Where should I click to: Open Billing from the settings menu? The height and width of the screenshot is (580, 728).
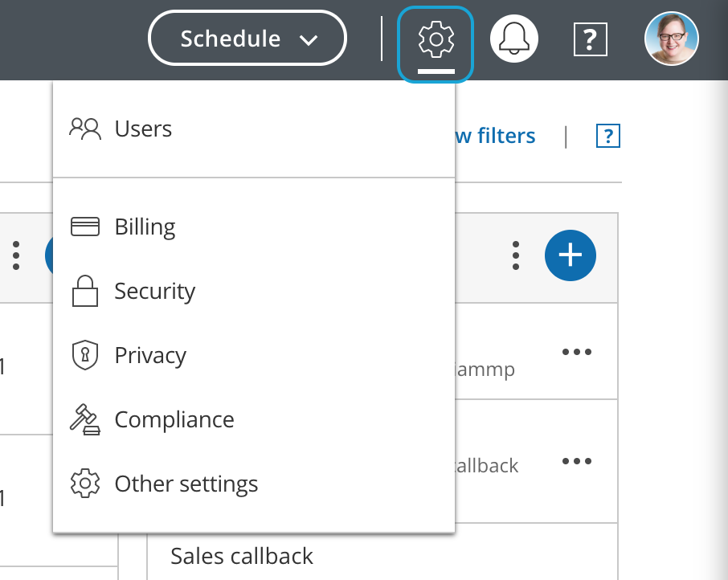pos(145,227)
